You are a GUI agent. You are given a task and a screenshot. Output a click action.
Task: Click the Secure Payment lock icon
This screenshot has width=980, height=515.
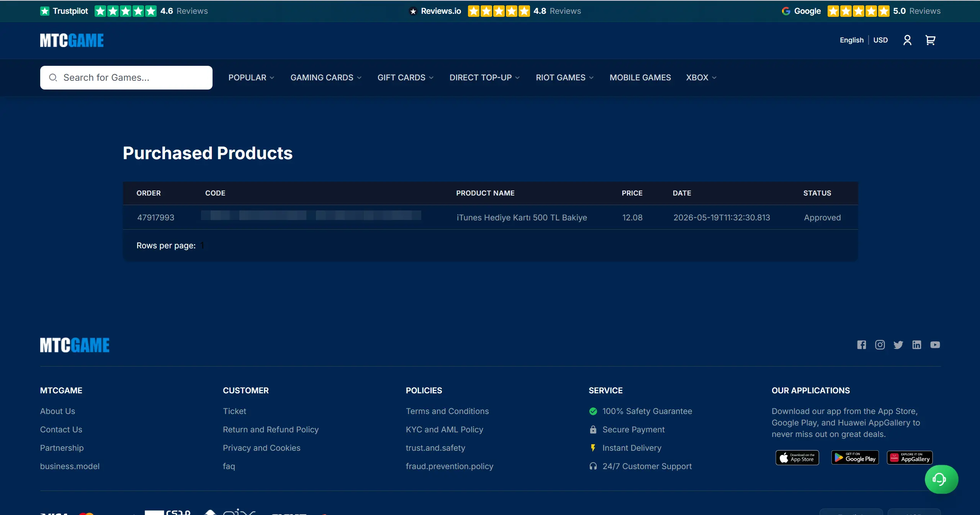593,430
